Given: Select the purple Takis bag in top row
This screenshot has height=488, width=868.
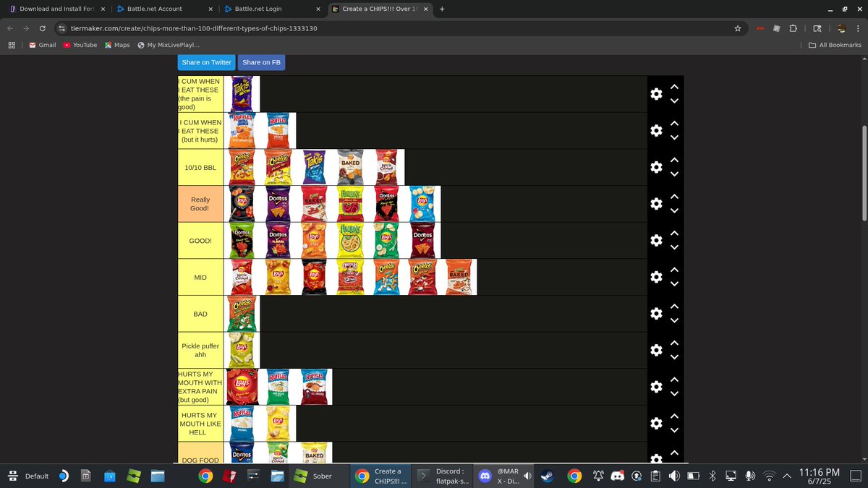Looking at the screenshot, I should [x=242, y=94].
